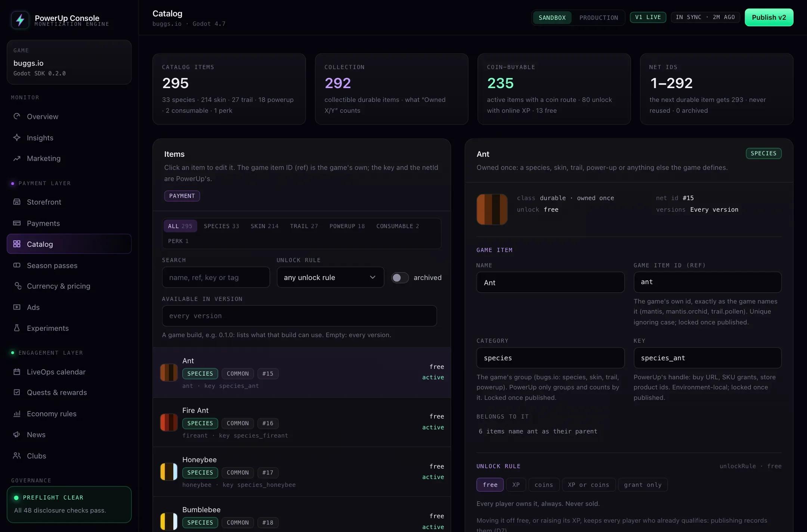Focus the search name, ref, key field
807x532 pixels.
(x=216, y=277)
